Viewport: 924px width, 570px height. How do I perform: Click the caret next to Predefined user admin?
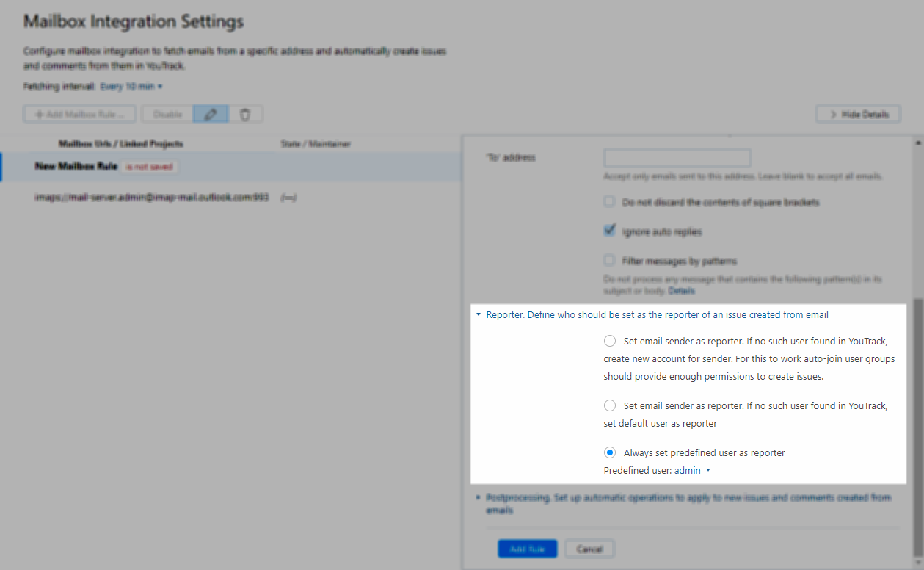coord(708,470)
